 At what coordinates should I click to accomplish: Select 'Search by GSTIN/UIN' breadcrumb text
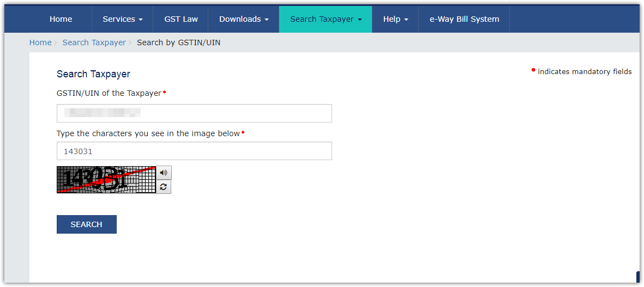coord(179,42)
